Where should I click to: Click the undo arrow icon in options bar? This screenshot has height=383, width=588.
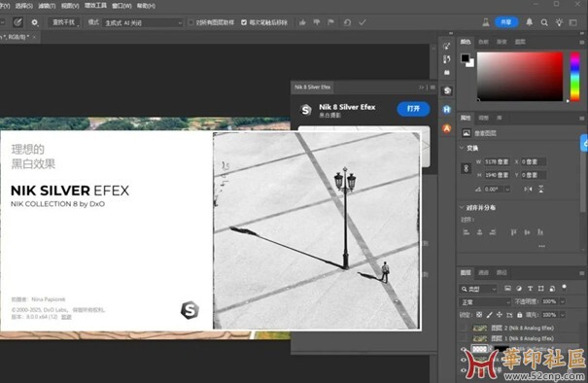(x=347, y=22)
